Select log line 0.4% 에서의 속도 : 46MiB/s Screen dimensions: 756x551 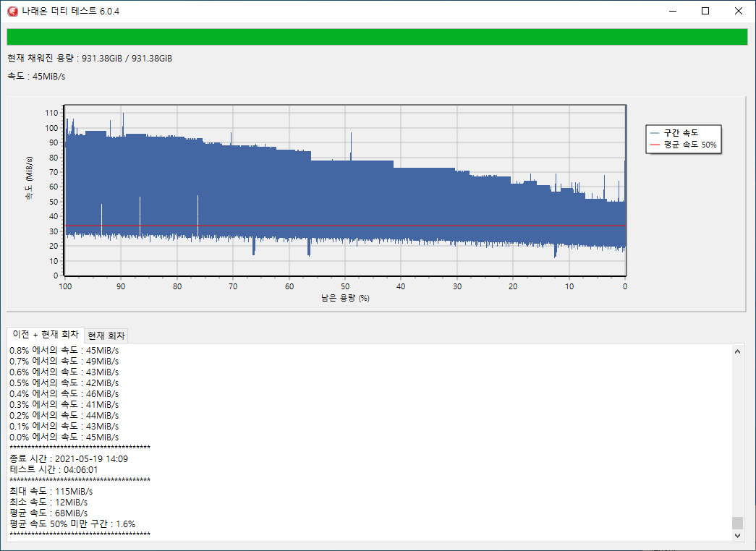[64, 394]
